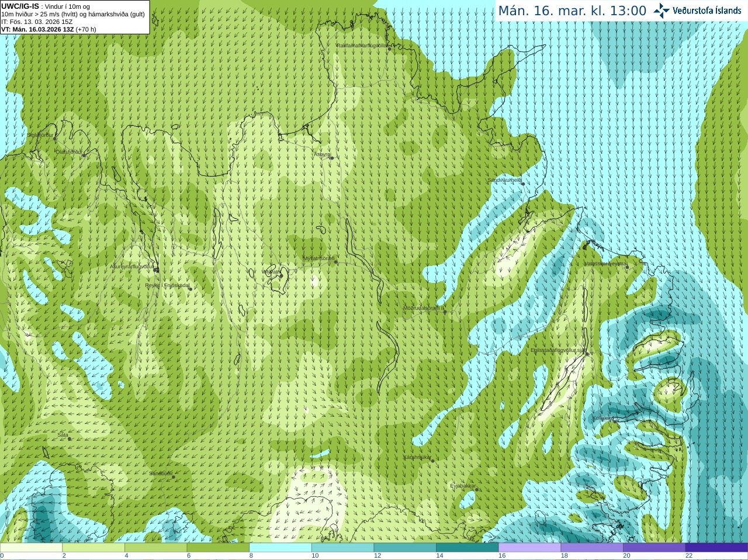This screenshot has width=748, height=560.
Task: Click the 4–6 m/s legend swatch
Action: tap(155, 548)
